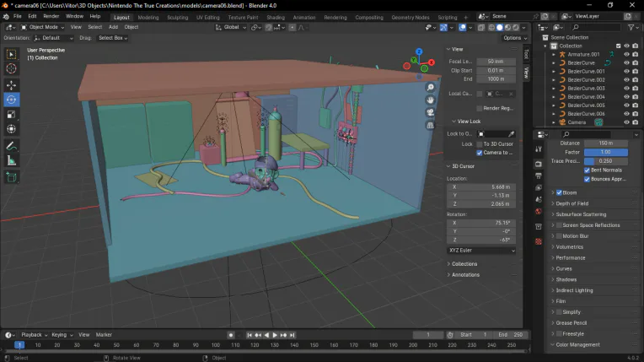Enable the Motion Blur checkbox

pyautogui.click(x=559, y=236)
